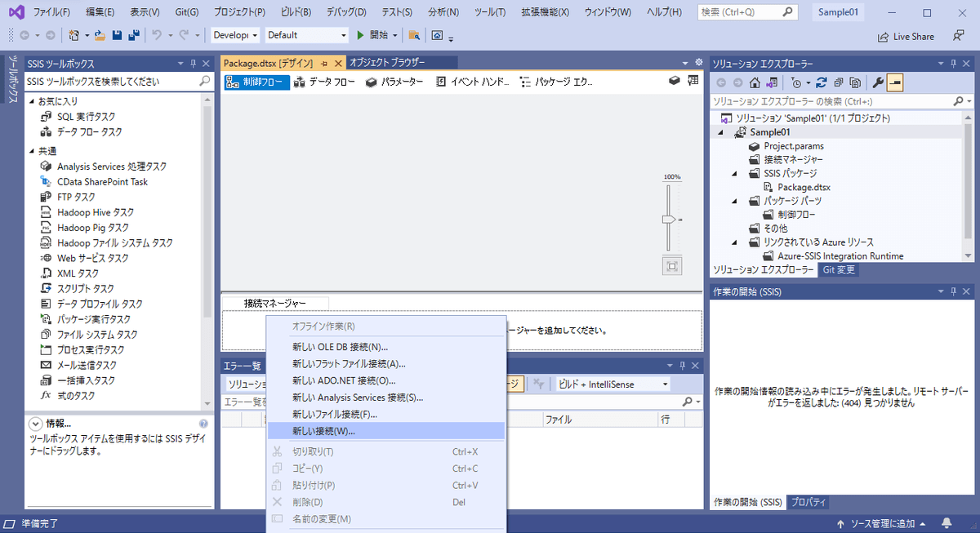Screen dimensions: 980x533
Task: Click the notification bell in status bar
Action: 947,523
